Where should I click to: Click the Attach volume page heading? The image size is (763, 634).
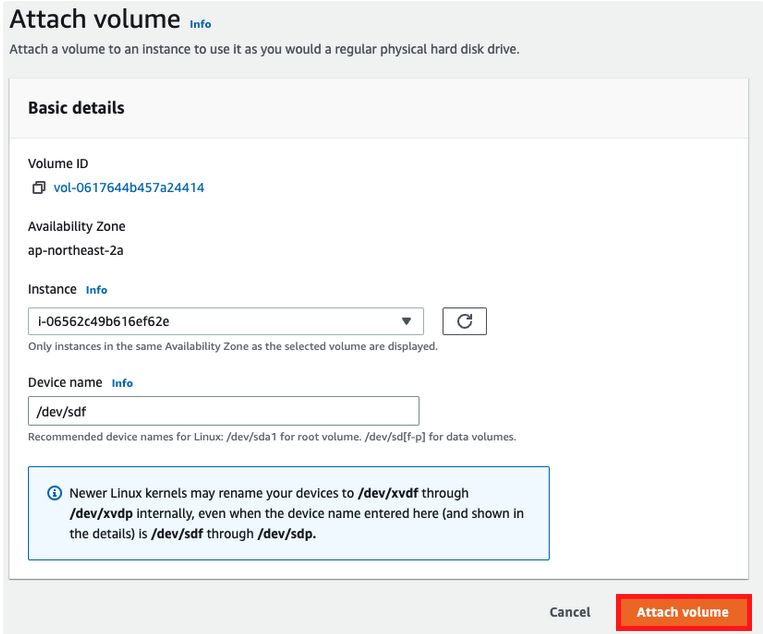click(x=95, y=20)
